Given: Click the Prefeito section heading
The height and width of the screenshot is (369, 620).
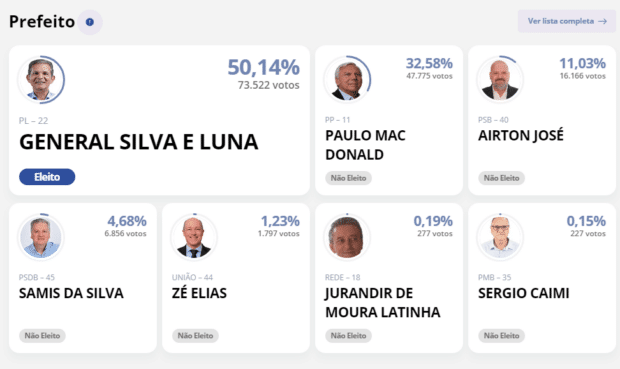Looking at the screenshot, I should pyautogui.click(x=42, y=22).
